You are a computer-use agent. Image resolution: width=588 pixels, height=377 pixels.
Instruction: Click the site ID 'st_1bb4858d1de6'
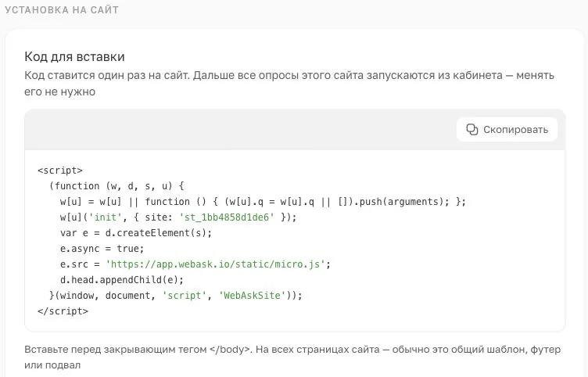pyautogui.click(x=227, y=217)
